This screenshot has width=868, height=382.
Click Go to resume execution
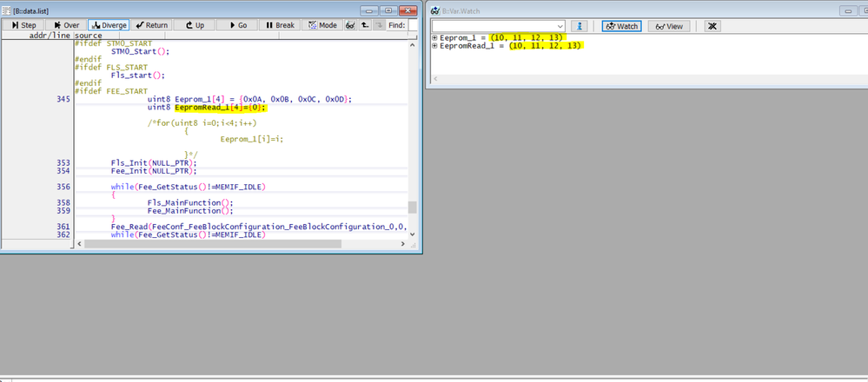(237, 25)
